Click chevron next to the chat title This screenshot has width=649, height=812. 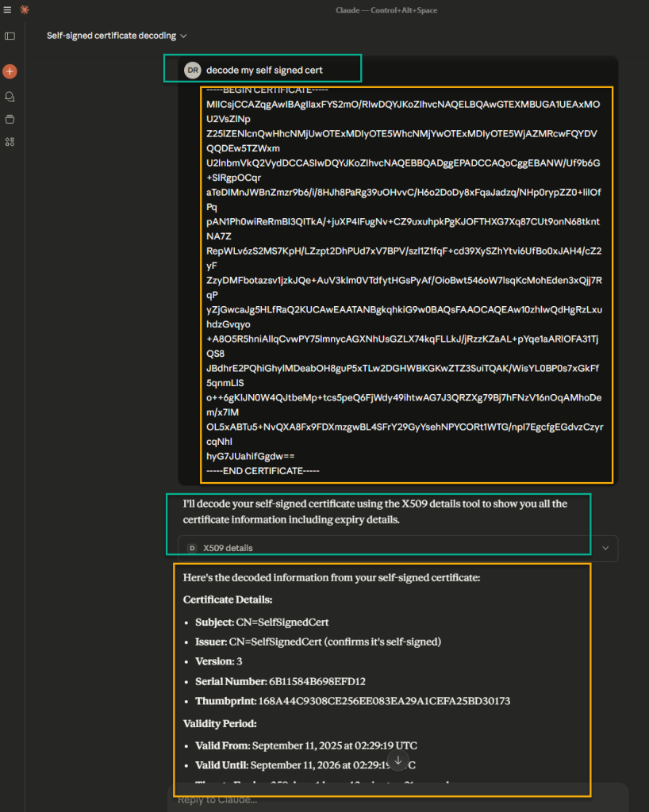click(184, 36)
